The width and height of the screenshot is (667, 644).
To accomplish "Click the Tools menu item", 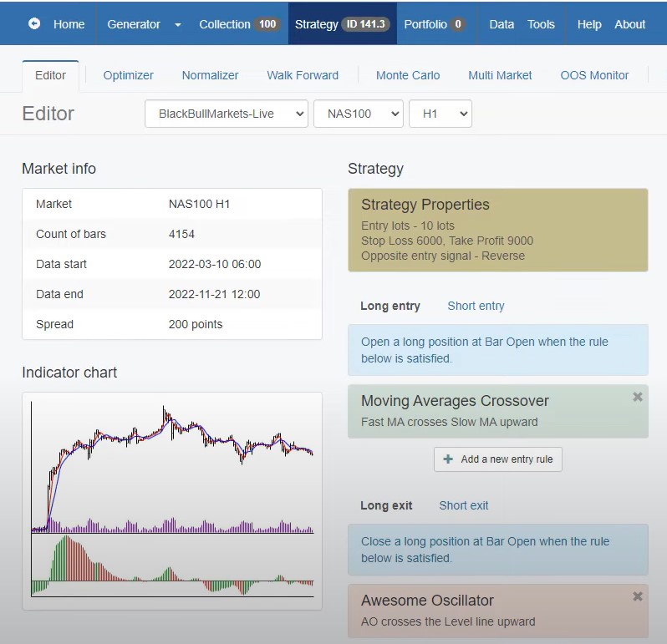I will 541,24.
